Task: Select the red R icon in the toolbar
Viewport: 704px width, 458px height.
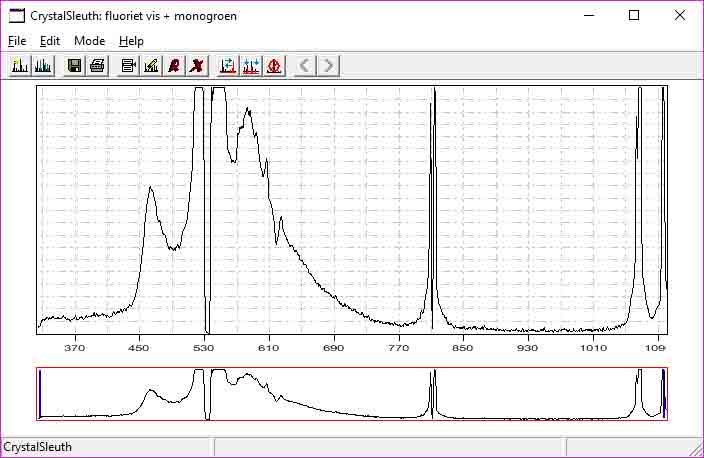Action: (x=174, y=66)
